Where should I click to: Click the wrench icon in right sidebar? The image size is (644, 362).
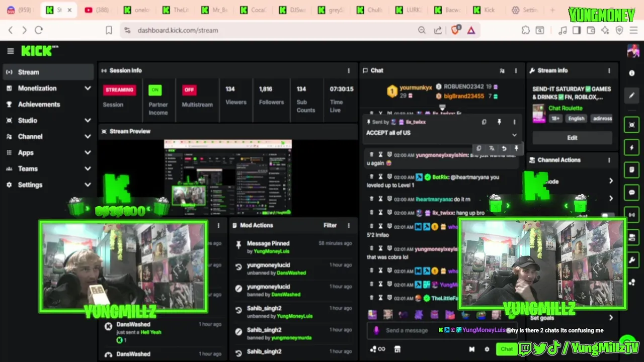pyautogui.click(x=632, y=260)
